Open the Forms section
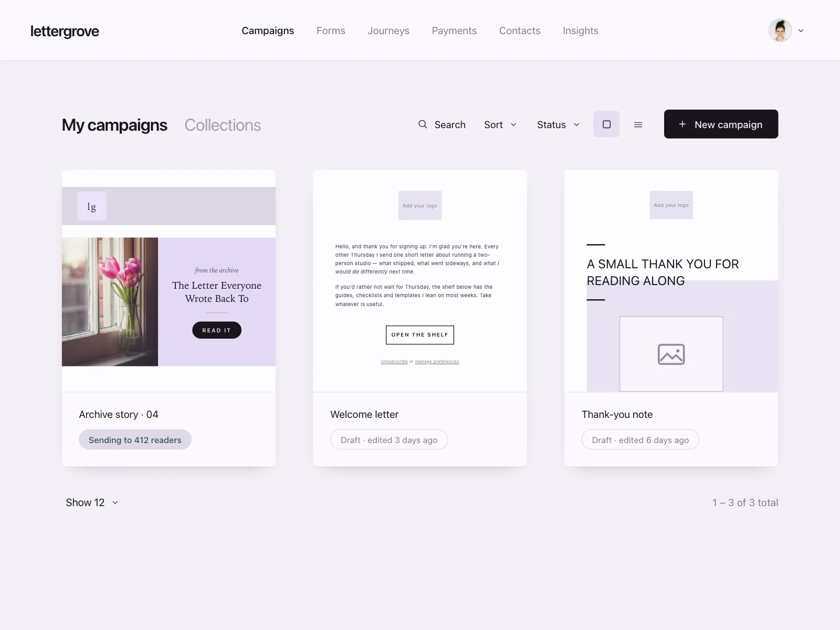 pyautogui.click(x=331, y=30)
